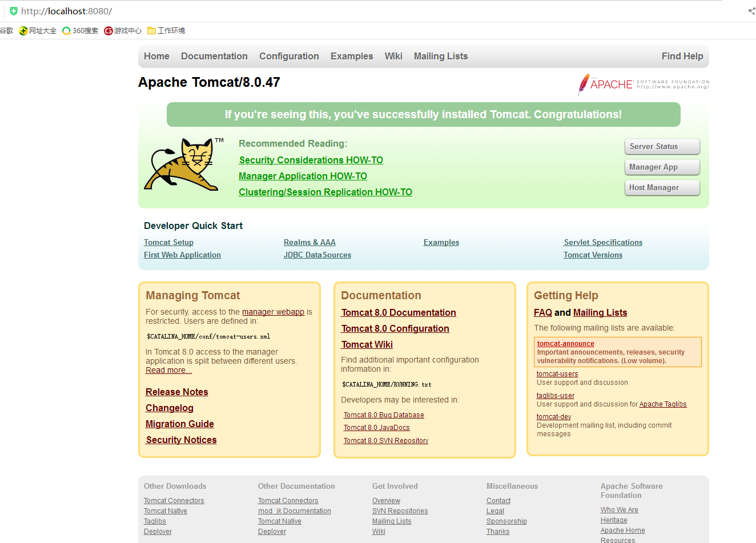The image size is (756, 543).
Task: Click the Host Manager button
Action: 662,188
